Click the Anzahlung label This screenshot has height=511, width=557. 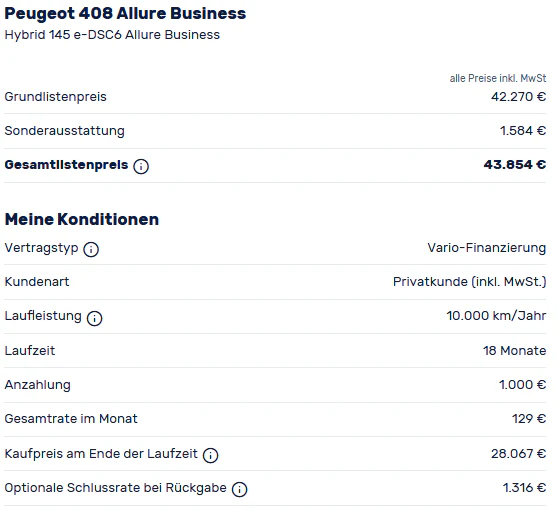(37, 385)
